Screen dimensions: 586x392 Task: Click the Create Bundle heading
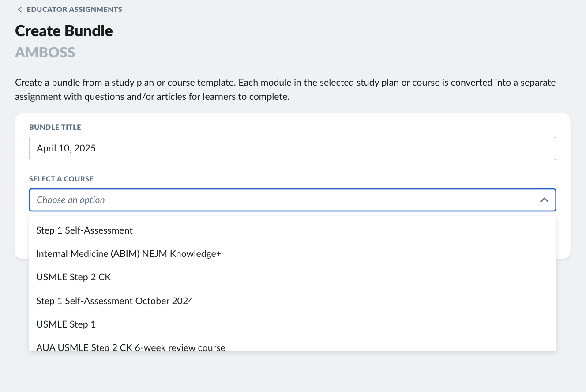click(x=64, y=31)
